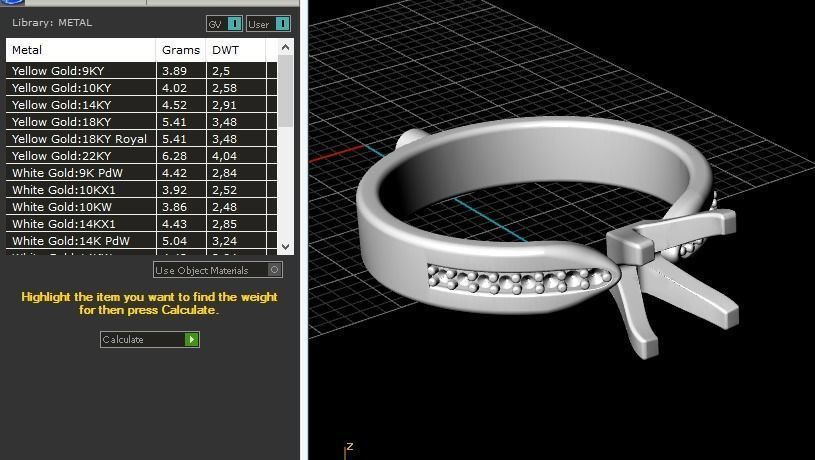
Task: Select White Gold:10KX1 row
Action: click(141, 190)
